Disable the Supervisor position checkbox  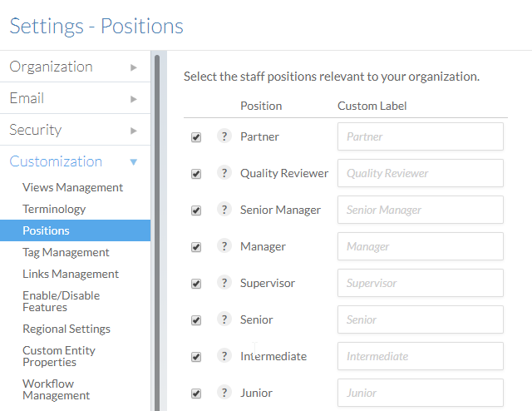(196, 284)
